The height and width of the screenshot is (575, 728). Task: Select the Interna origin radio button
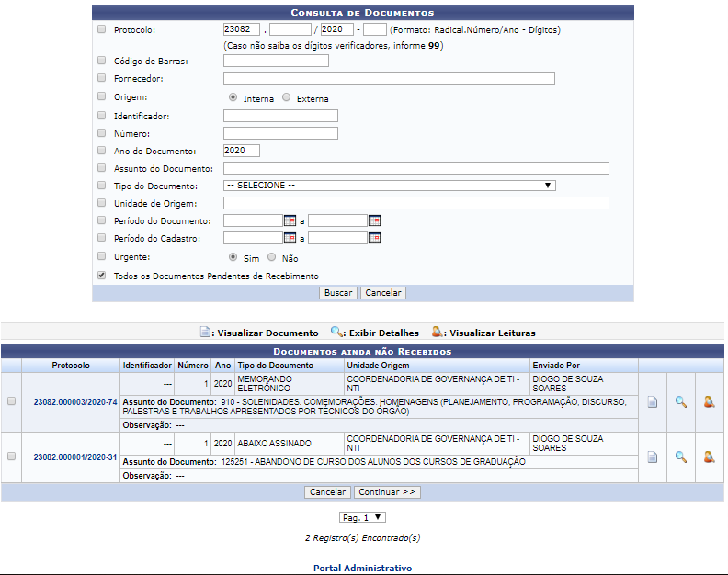tap(233, 97)
